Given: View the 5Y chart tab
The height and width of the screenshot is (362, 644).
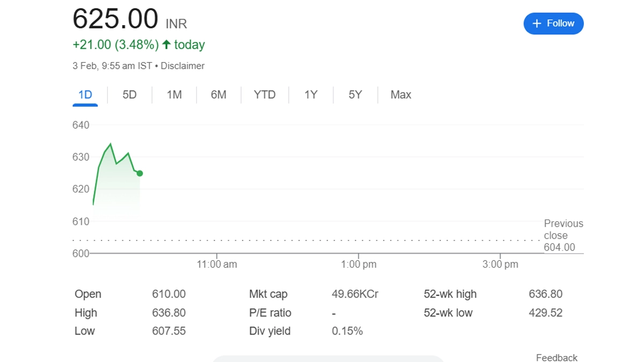Looking at the screenshot, I should pos(355,95).
